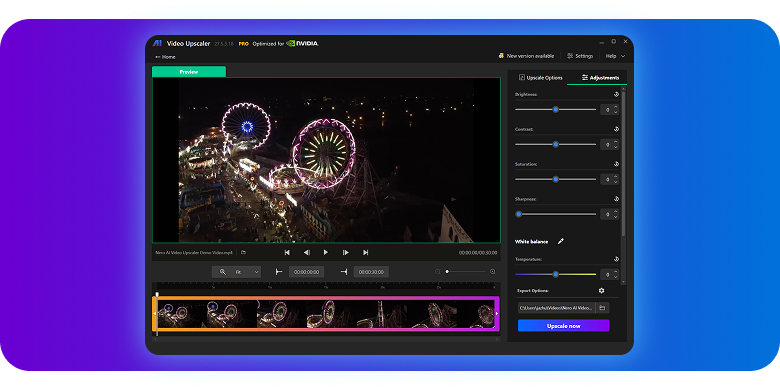This screenshot has height=390, width=780.
Task: Click the start time field 00:00:00:00
Action: (x=307, y=272)
